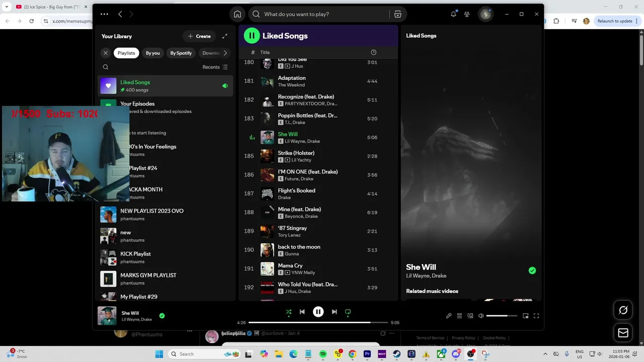Screen dimensions: 644x362
Task: Open Spotify three-dot main menu
Action: [x=104, y=14]
